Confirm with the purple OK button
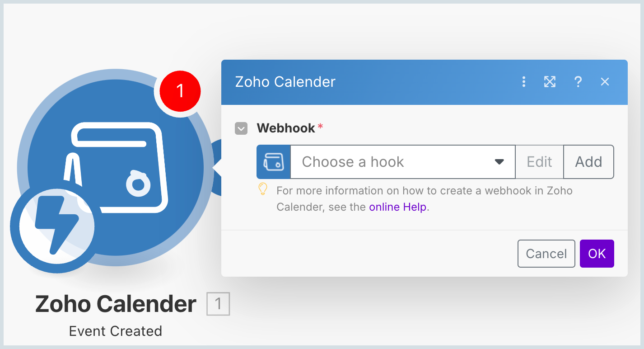The width and height of the screenshot is (644, 349). (597, 254)
